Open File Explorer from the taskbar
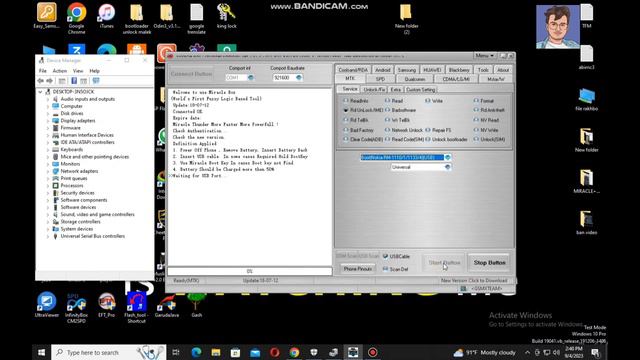Image resolution: width=640 pixels, height=360 pixels. click(x=216, y=352)
